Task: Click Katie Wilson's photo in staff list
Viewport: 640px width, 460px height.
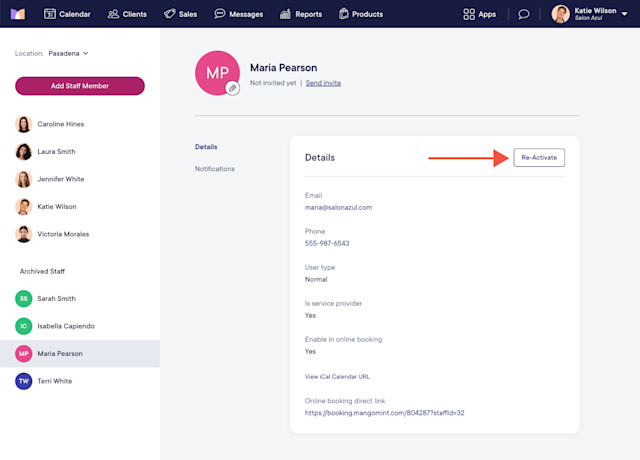Action: click(24, 207)
